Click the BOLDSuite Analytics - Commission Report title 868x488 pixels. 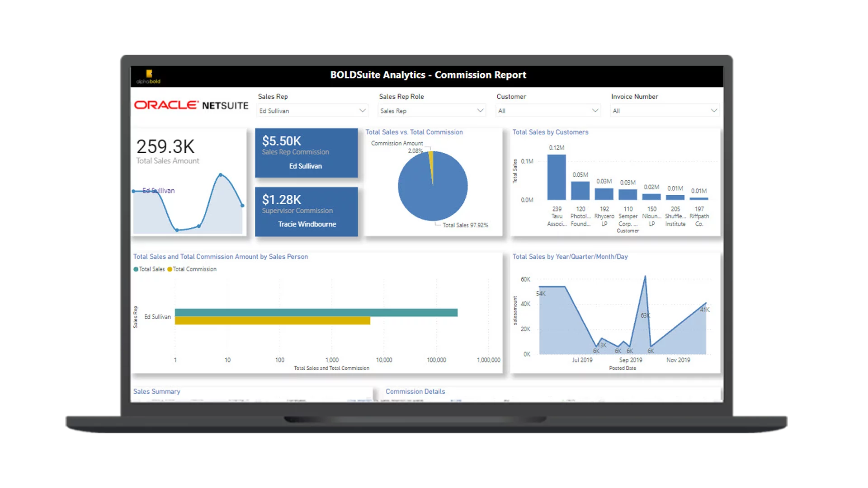click(x=428, y=75)
